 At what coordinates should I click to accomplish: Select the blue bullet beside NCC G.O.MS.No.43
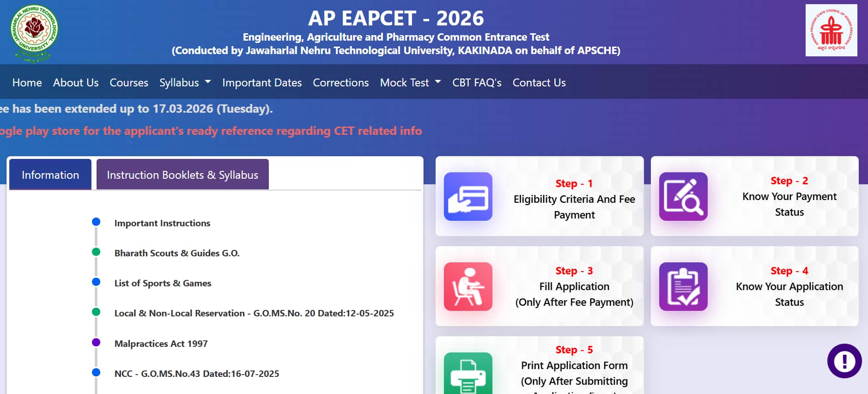pyautogui.click(x=96, y=372)
